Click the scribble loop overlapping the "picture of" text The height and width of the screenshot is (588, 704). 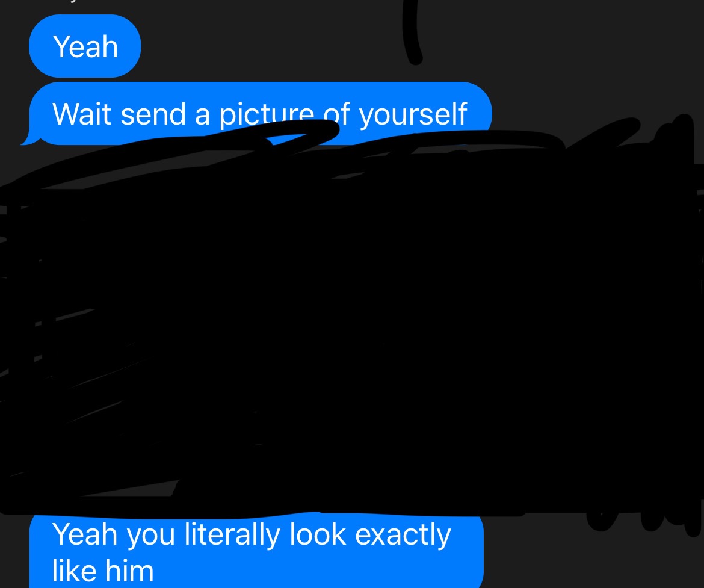[301, 132]
